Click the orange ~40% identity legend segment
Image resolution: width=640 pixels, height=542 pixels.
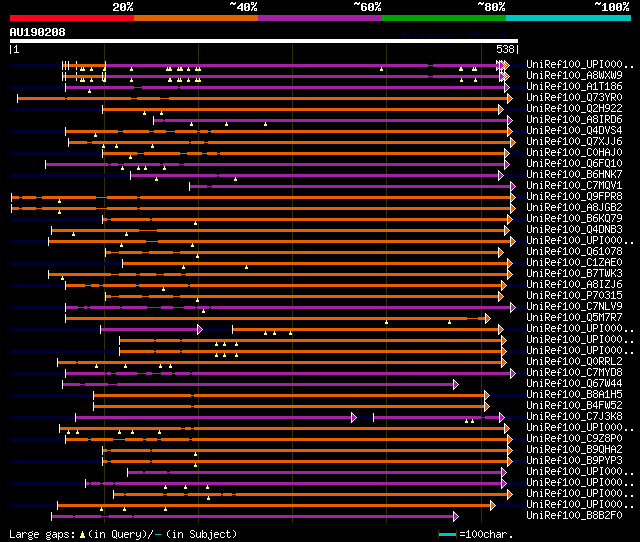196,18
